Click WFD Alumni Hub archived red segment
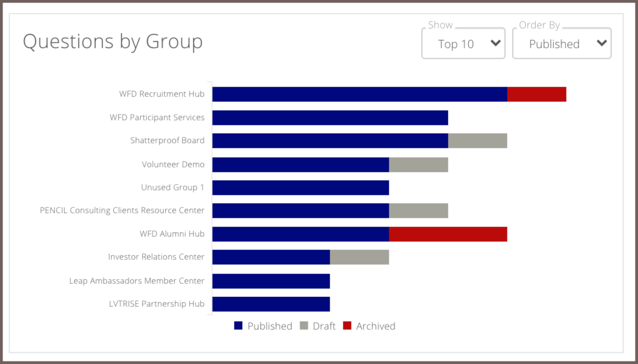 [x=448, y=234]
